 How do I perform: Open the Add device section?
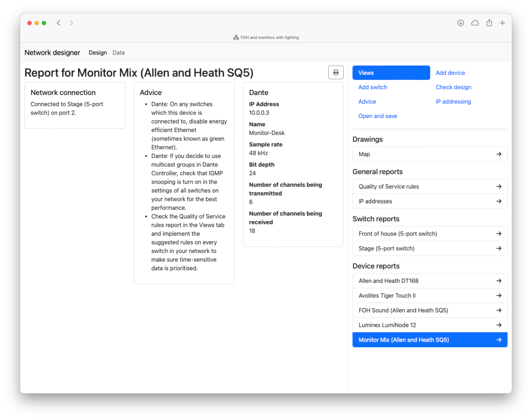point(450,73)
